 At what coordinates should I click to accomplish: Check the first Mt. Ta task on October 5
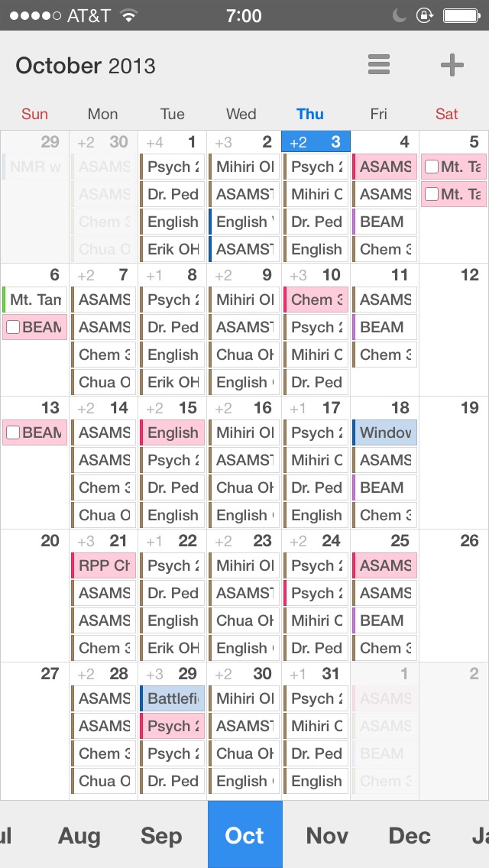(x=432, y=167)
